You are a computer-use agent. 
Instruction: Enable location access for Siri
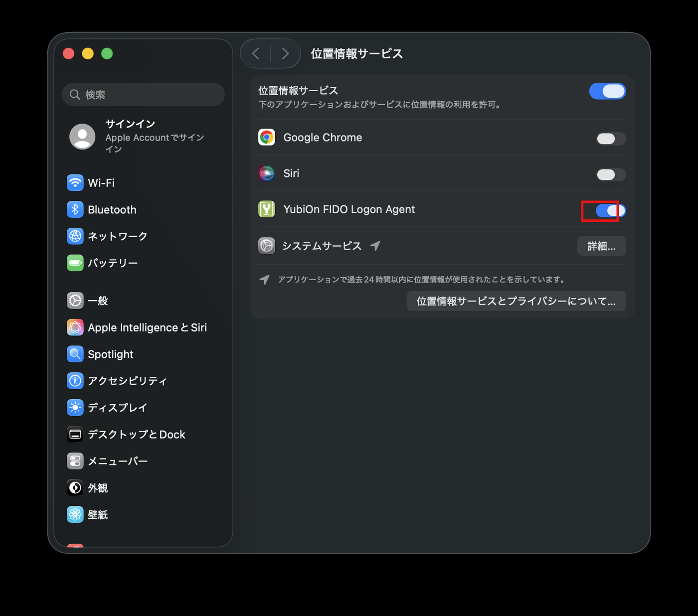point(611,174)
